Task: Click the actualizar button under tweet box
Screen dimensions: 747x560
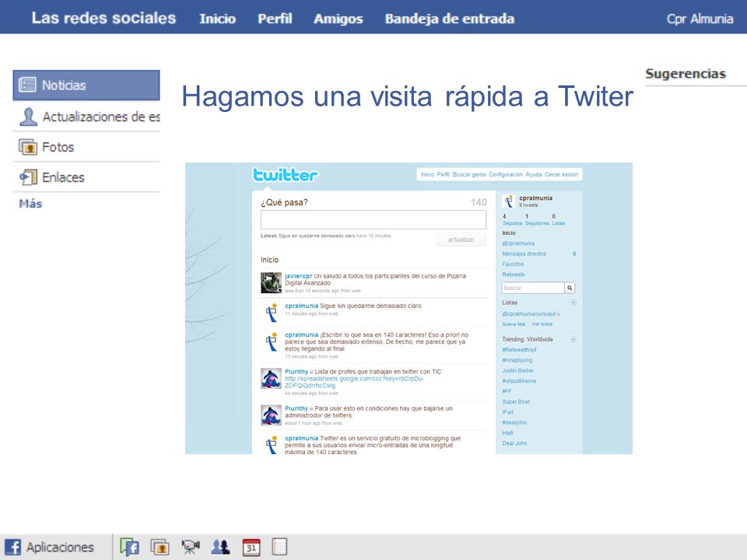Action: coord(461,240)
